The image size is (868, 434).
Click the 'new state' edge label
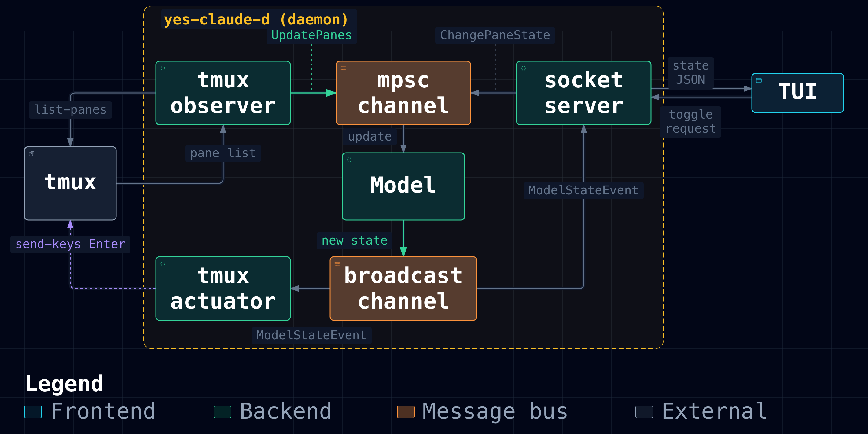(355, 241)
